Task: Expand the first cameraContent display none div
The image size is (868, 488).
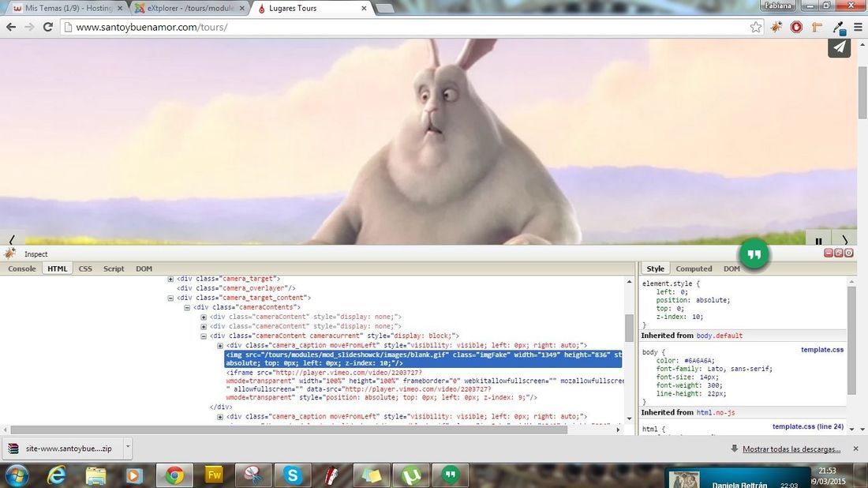Action: [204, 317]
